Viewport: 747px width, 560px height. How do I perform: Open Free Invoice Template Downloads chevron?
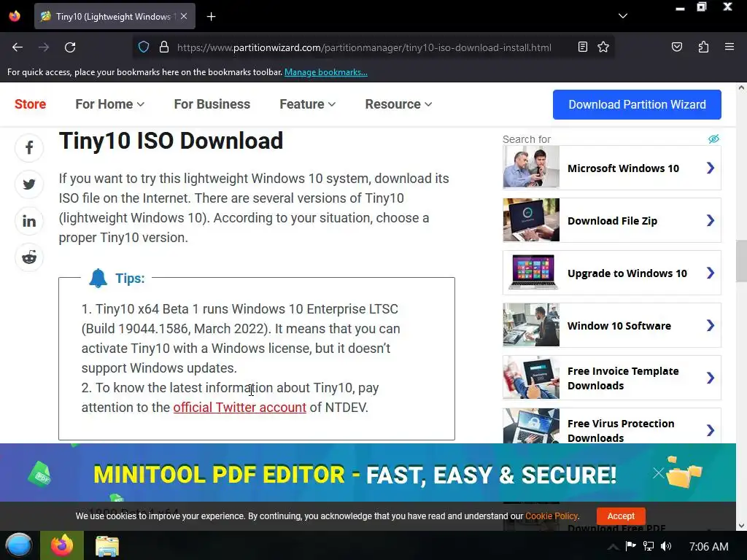(x=711, y=378)
